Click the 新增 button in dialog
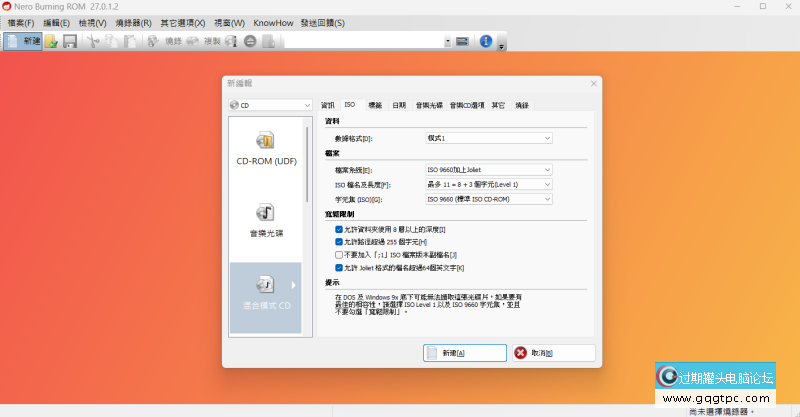Image resolution: width=800 pixels, height=417 pixels. click(x=458, y=353)
